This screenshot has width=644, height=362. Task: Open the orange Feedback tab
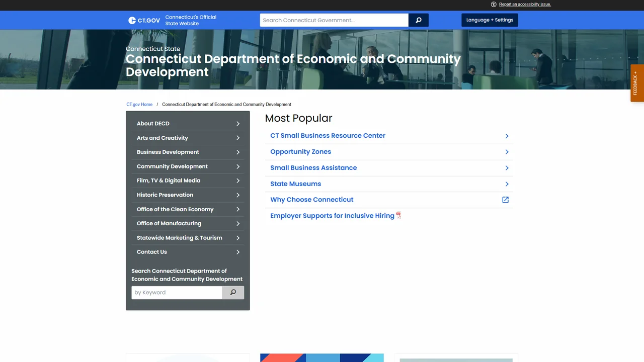(x=637, y=83)
